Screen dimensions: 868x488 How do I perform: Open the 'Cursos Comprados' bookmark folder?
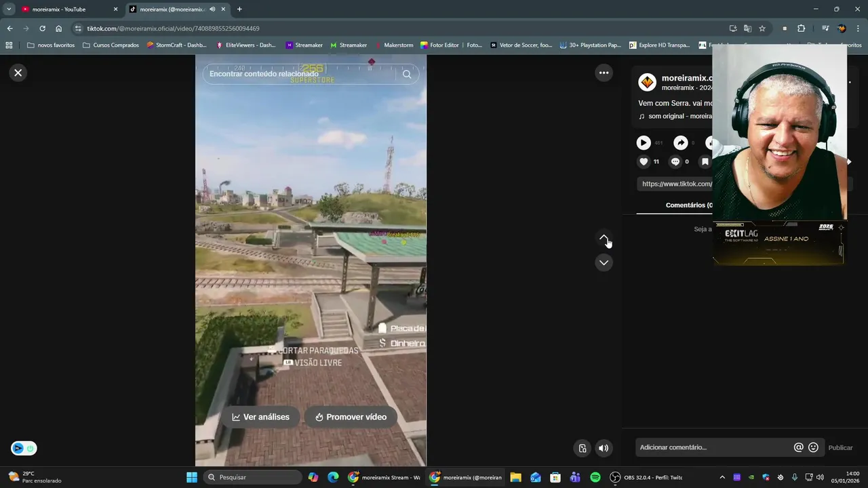[111, 45]
